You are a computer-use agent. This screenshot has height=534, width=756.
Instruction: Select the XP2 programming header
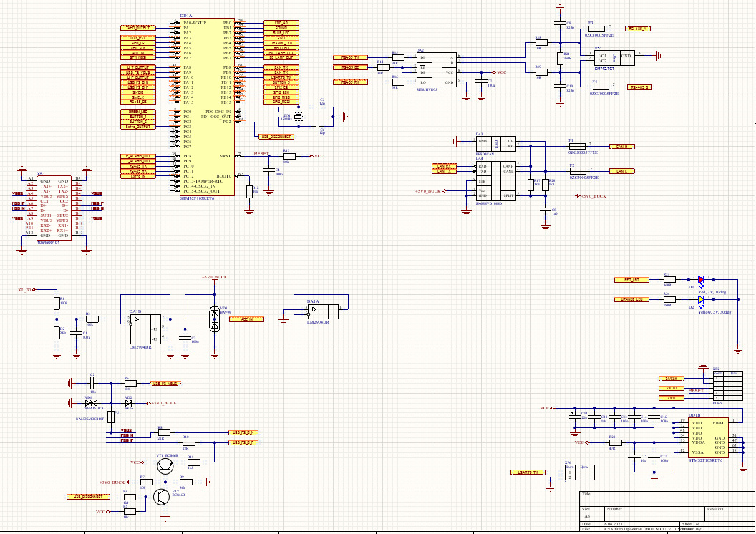pos(727,386)
